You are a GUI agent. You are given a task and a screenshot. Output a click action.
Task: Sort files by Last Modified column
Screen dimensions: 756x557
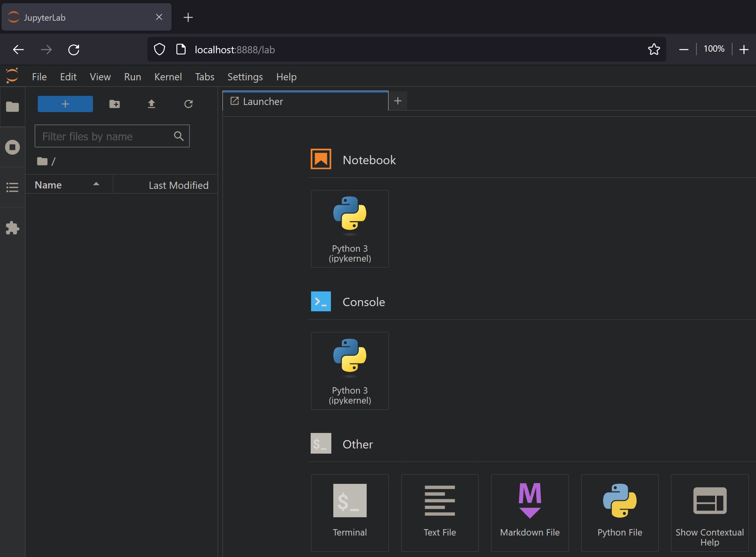(166, 185)
